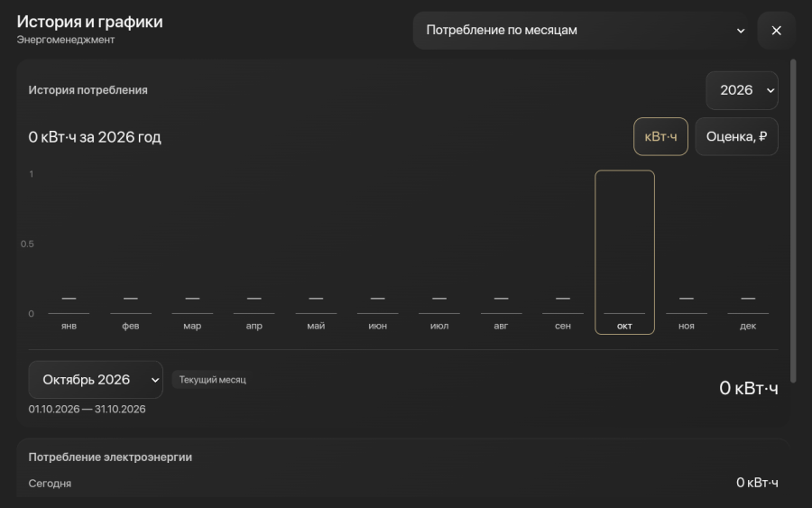
Task: Click the История потребления heading
Action: tap(88, 90)
